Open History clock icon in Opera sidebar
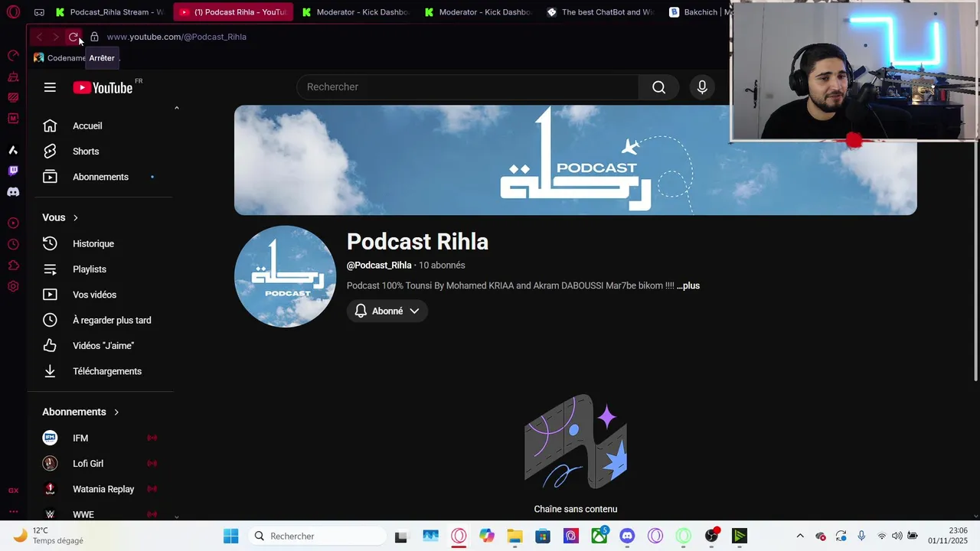Viewport: 980px width, 551px height. pos(13,244)
